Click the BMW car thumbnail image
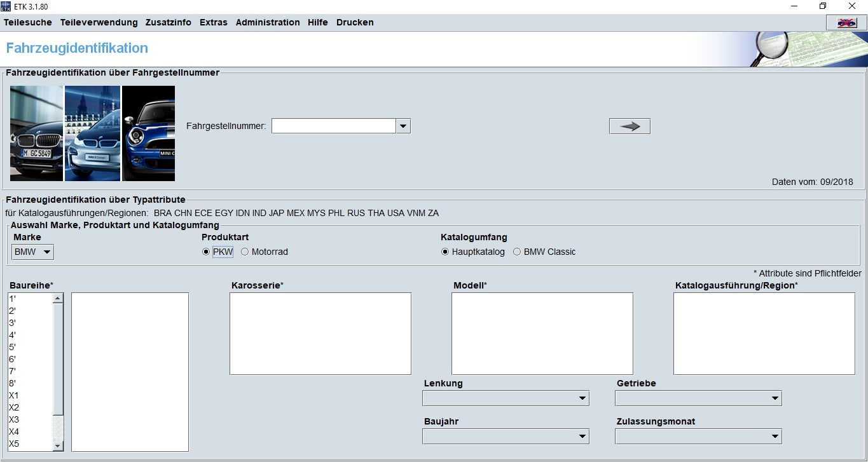The height and width of the screenshot is (462, 868). pos(36,133)
